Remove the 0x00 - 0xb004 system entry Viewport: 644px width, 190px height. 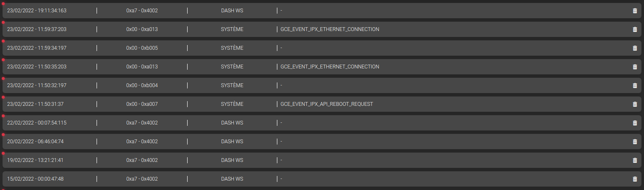(x=635, y=85)
